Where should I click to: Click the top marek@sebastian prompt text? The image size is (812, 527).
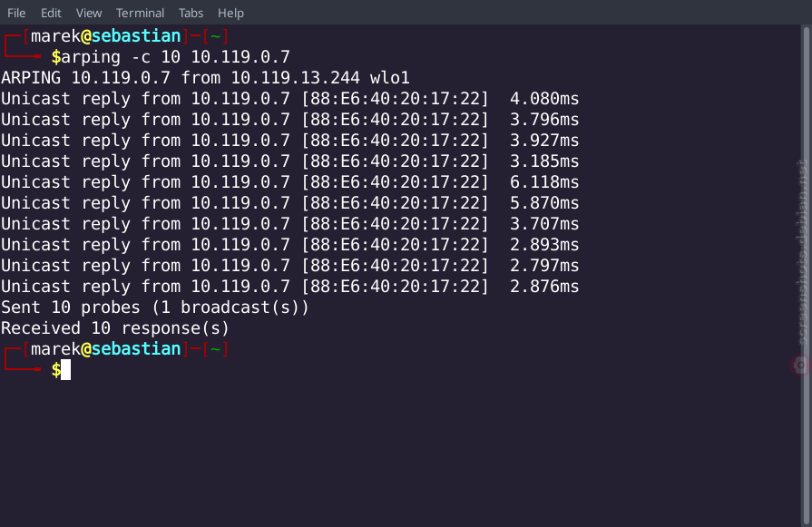click(105, 36)
